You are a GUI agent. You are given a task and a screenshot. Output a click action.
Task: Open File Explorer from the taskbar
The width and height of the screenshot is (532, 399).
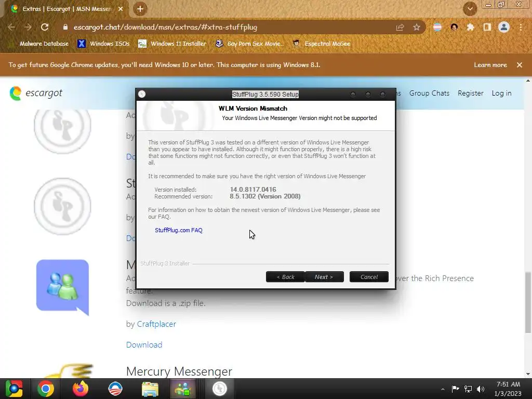point(150,389)
